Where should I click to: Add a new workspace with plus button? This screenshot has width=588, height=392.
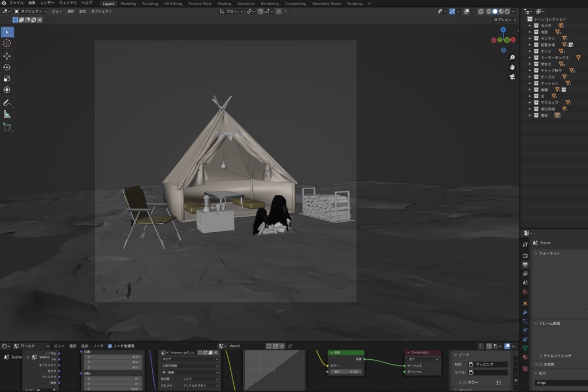click(369, 4)
